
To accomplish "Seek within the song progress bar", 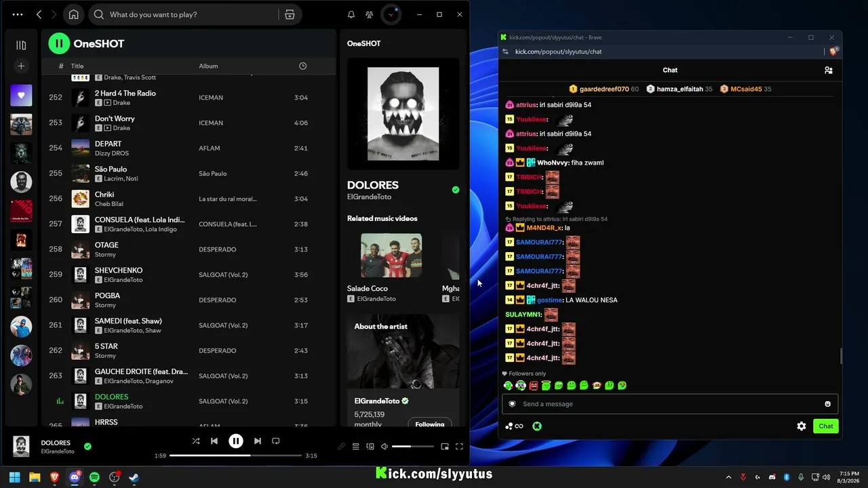I will pos(235,455).
